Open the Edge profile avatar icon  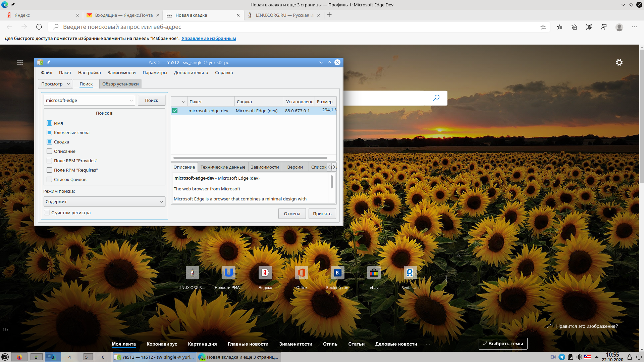619,27
